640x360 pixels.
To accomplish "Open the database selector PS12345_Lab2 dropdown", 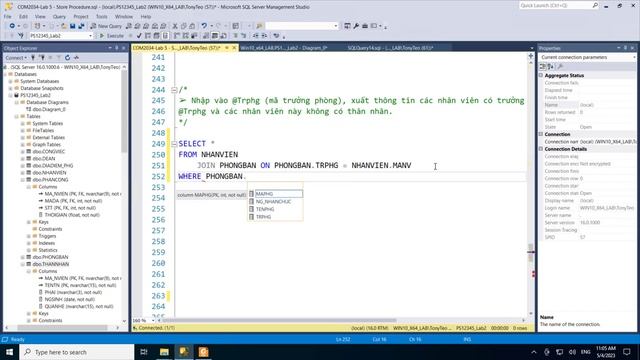I will [x=90, y=36].
